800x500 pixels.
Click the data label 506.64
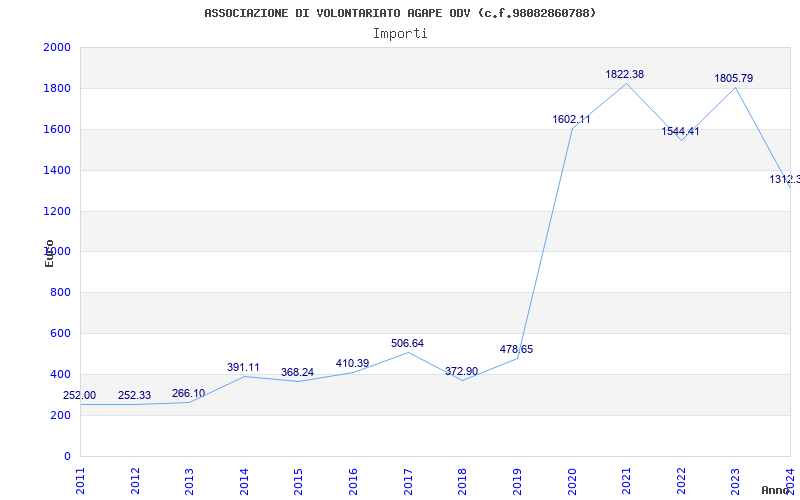click(x=407, y=343)
